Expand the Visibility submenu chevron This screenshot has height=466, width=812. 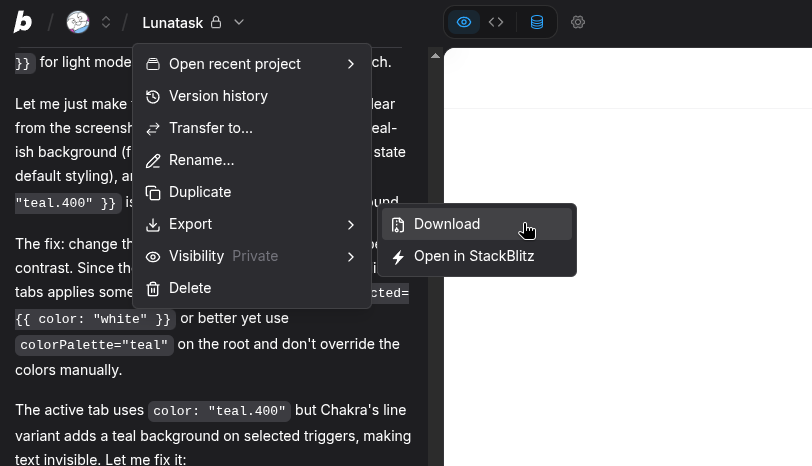coord(351,257)
